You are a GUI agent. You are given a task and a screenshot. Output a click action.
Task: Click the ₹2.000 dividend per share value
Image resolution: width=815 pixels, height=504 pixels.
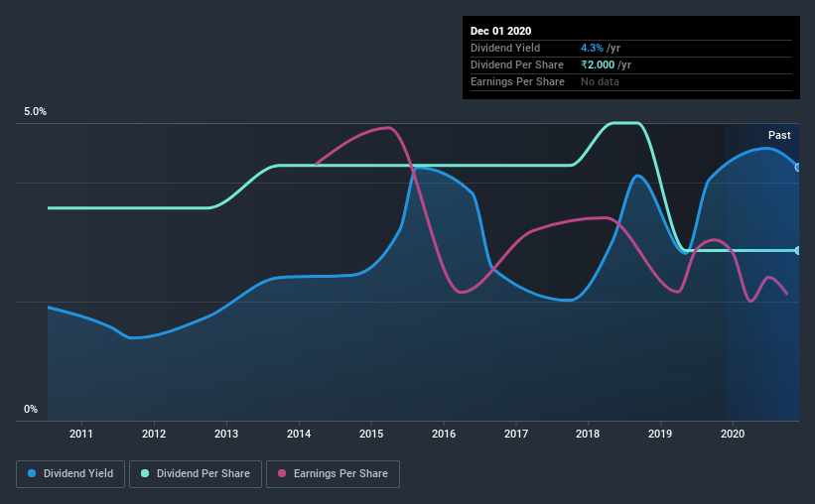[x=598, y=64]
